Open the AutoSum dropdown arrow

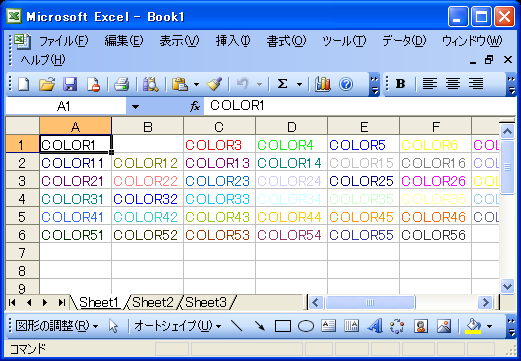click(x=299, y=84)
